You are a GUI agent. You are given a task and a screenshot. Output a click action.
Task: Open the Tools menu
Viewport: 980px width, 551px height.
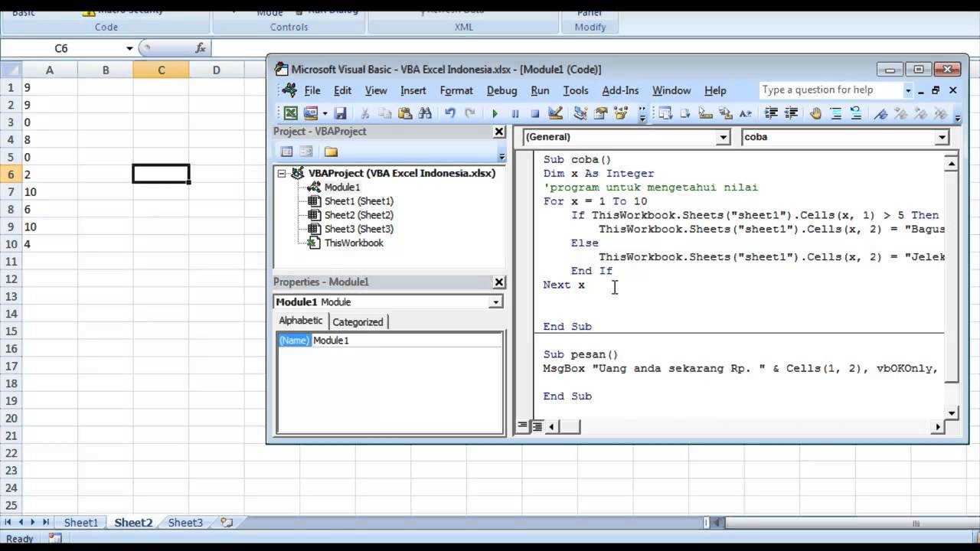pyautogui.click(x=576, y=90)
